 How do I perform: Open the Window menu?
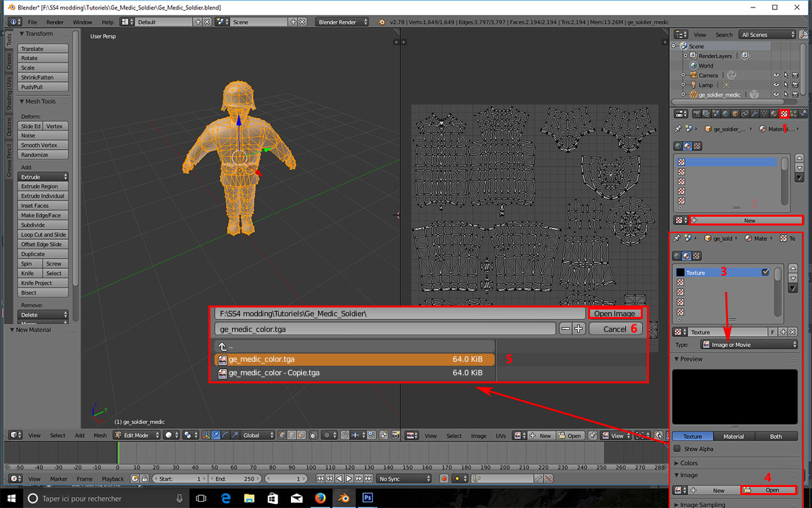[x=83, y=22]
